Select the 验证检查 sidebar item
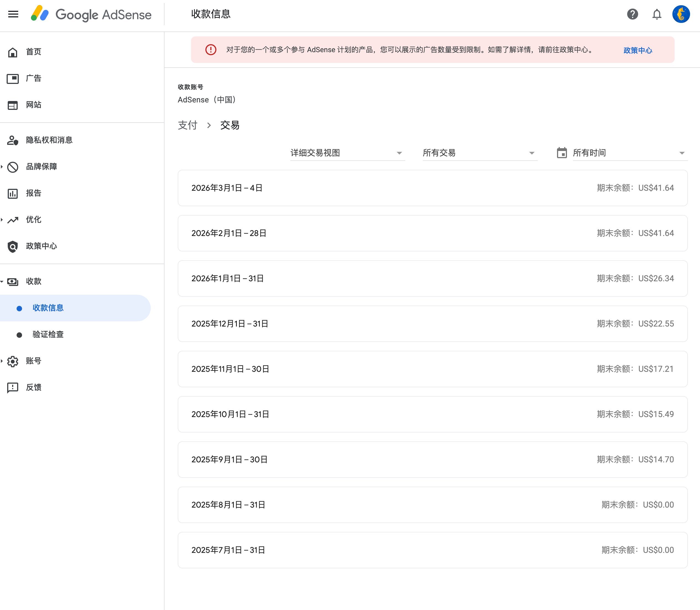 [x=48, y=334]
